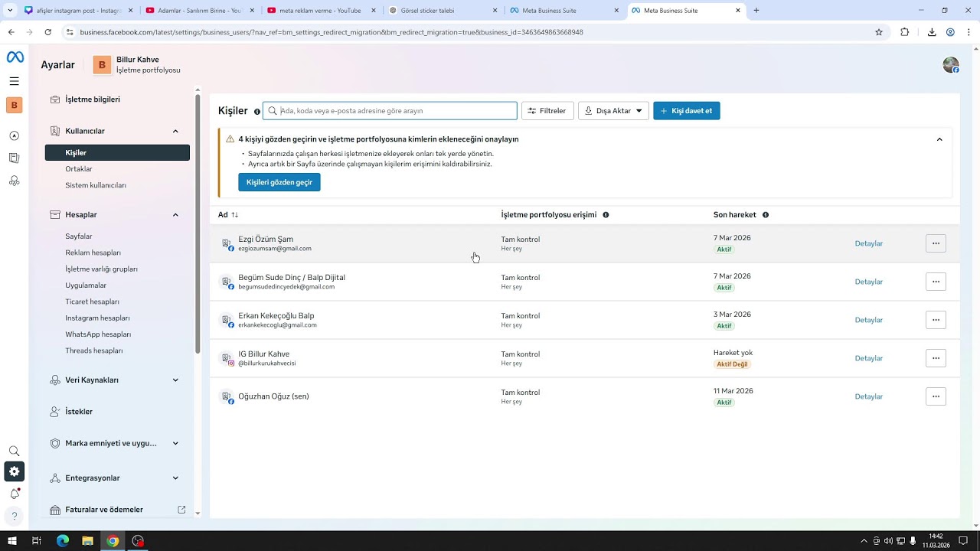Screen dimensions: 980x551
Task: Open new browser tab plus button
Action: (x=756, y=11)
